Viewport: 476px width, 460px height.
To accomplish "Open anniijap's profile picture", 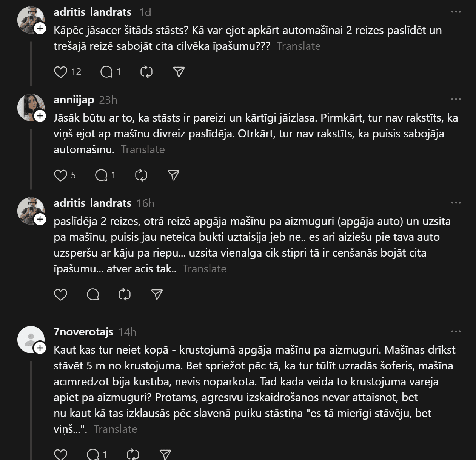I will [x=29, y=106].
